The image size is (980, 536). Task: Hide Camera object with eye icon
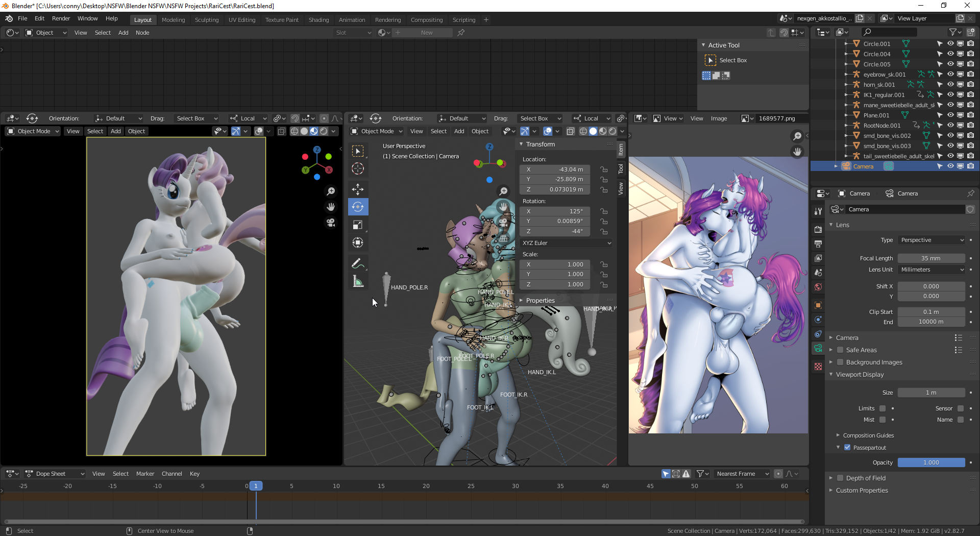(950, 166)
